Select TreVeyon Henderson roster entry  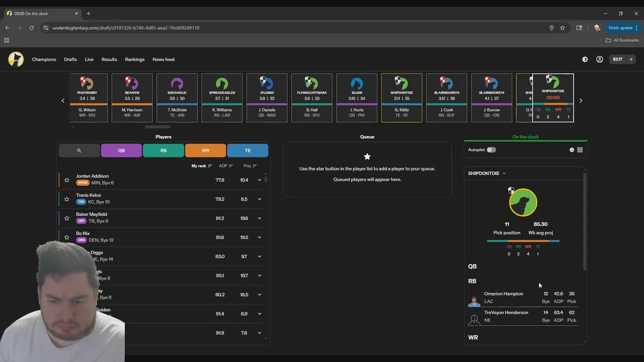[523, 316]
